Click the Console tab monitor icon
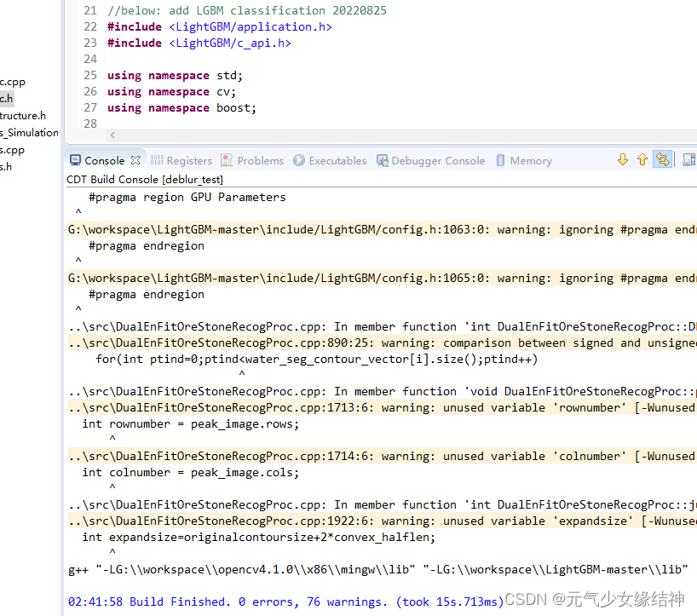This screenshot has width=697, height=616. [76, 160]
